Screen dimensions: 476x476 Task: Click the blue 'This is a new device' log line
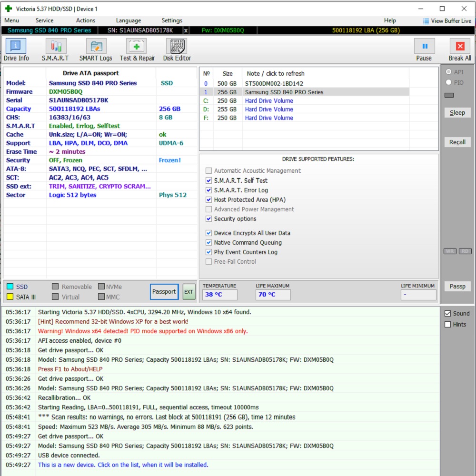123,465
